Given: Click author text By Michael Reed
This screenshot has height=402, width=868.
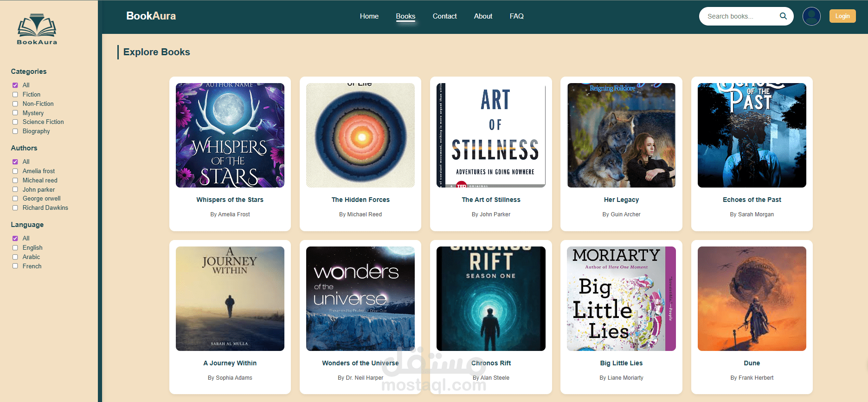Looking at the screenshot, I should [360, 214].
